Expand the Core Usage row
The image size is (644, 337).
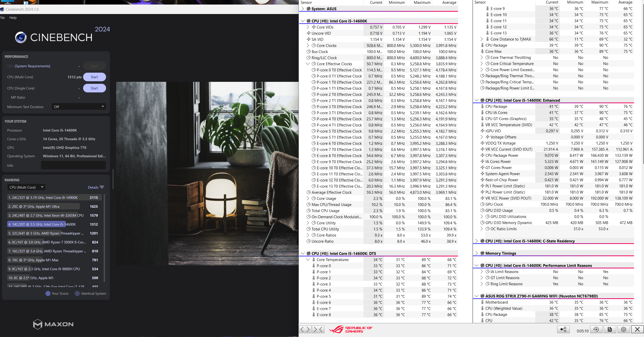(x=308, y=198)
